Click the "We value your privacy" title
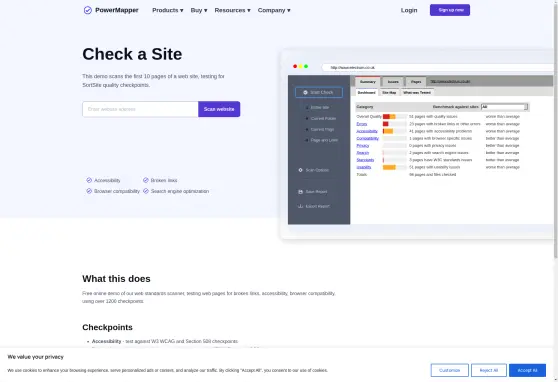The width and height of the screenshot is (558, 382). point(35,357)
